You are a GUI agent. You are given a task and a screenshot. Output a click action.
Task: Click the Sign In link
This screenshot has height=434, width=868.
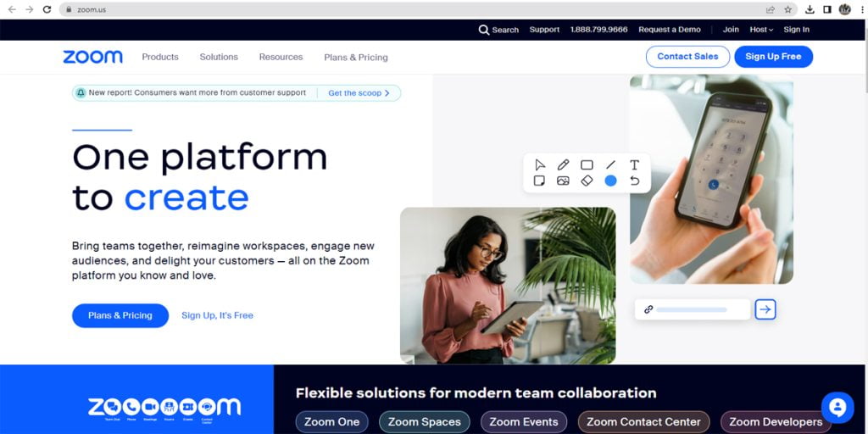click(x=796, y=30)
